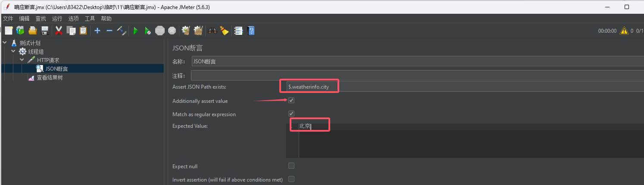The height and width of the screenshot is (185, 644).
Task: Click the Clear All (double broom) icon
Action: pyautogui.click(x=198, y=31)
